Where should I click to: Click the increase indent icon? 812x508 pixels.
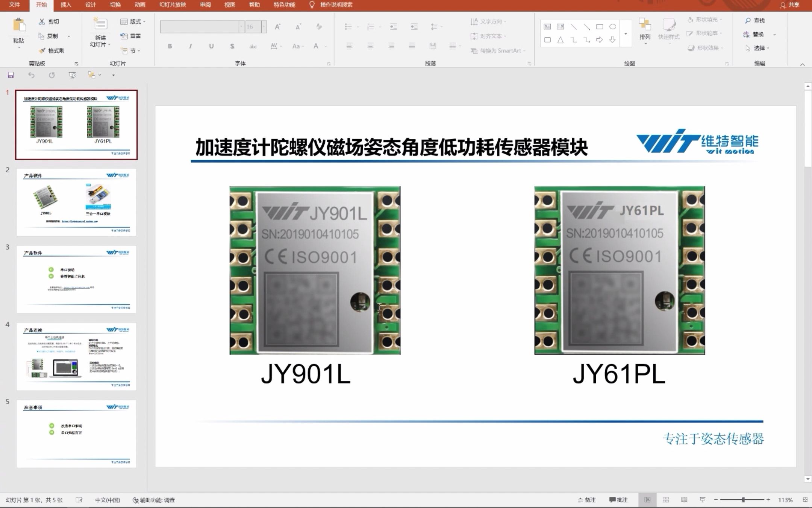point(414,27)
